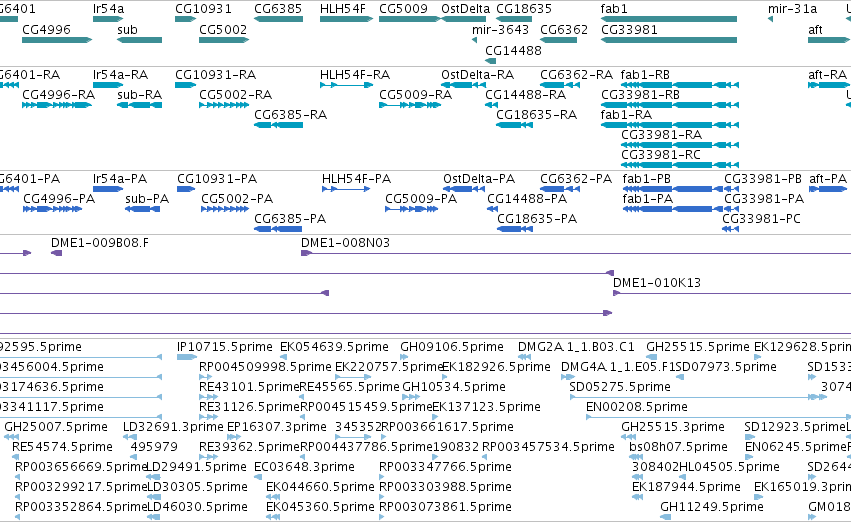
Task: Click the HLH54F-RA transcript line
Action: click(x=346, y=85)
